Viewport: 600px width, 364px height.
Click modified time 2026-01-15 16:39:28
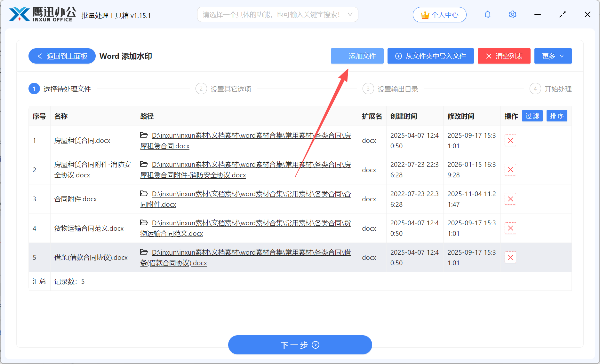click(x=472, y=170)
